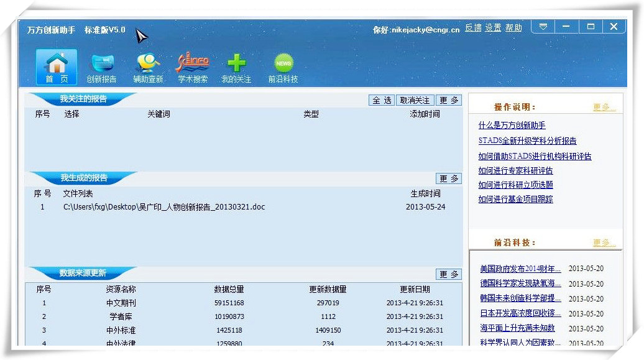Screen dimensions: 644x360
Task: Click generated date 2013-05-24
Action: 425,207
